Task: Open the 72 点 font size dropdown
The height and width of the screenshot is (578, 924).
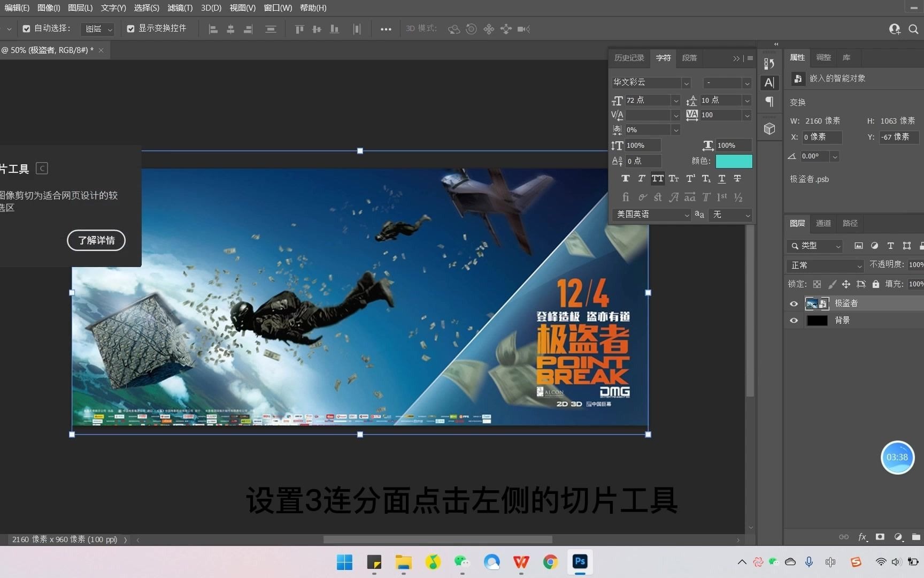Action: pyautogui.click(x=676, y=101)
